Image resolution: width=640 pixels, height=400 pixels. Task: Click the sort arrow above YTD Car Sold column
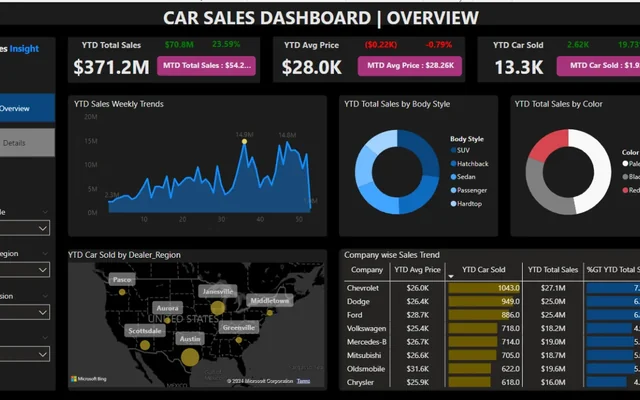coord(451,276)
